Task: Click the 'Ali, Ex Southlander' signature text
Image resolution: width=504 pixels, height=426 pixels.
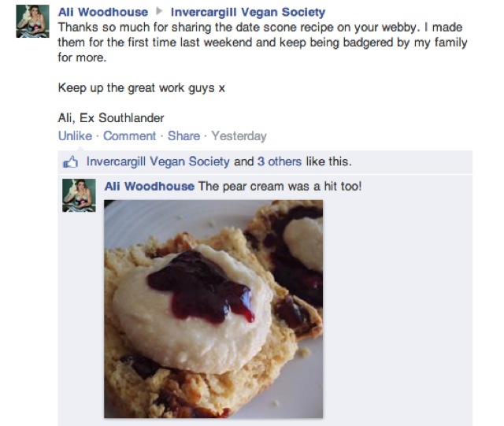Action: (111, 118)
